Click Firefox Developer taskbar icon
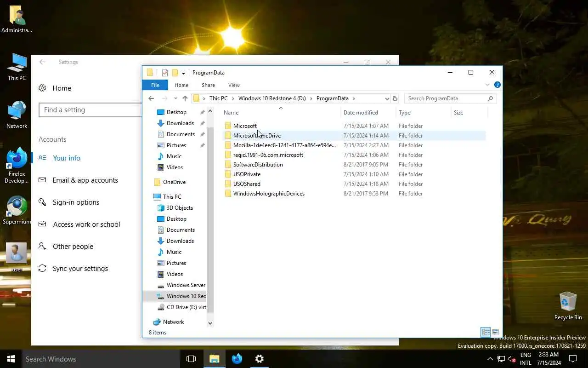Screen dimensions: 588x368 (x=237, y=359)
